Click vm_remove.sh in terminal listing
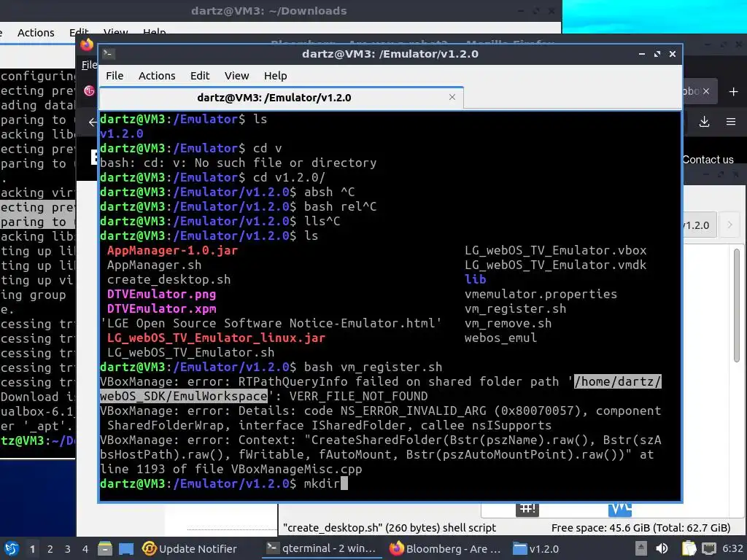Image resolution: width=747 pixels, height=560 pixels. coord(508,323)
